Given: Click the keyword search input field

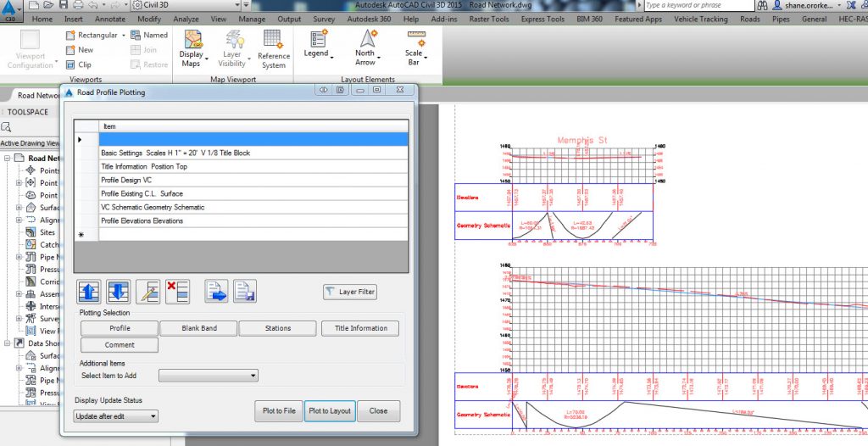Looking at the screenshot, I should (x=699, y=5).
